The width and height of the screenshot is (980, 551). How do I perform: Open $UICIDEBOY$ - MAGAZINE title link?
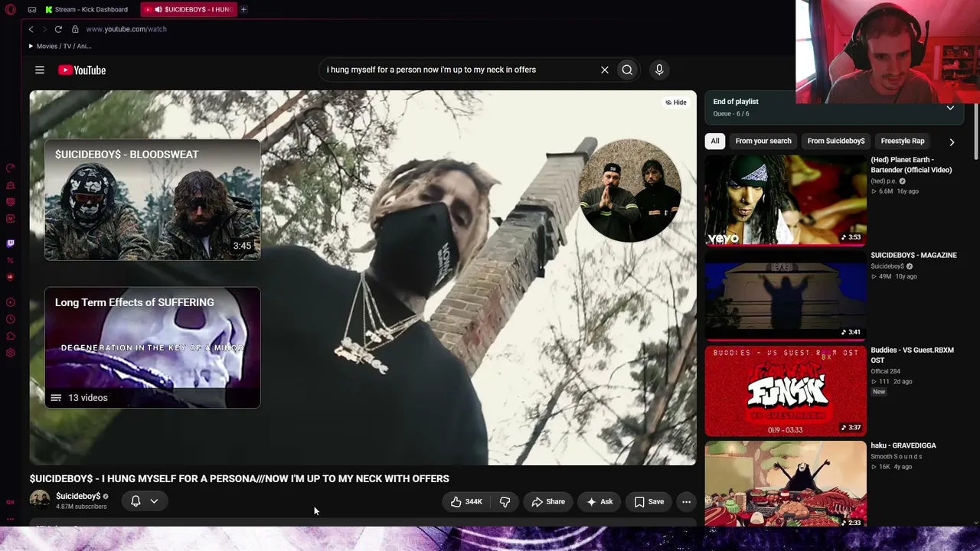pos(913,255)
